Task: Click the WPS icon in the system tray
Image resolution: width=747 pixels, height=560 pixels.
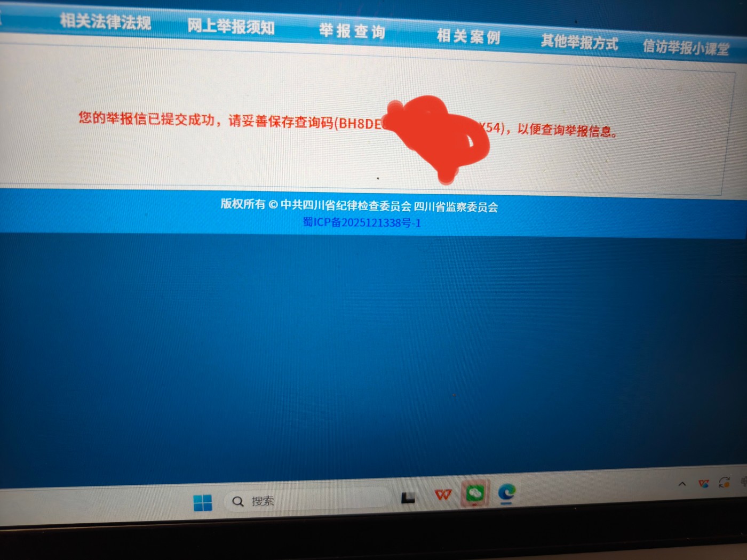Action: click(x=704, y=484)
